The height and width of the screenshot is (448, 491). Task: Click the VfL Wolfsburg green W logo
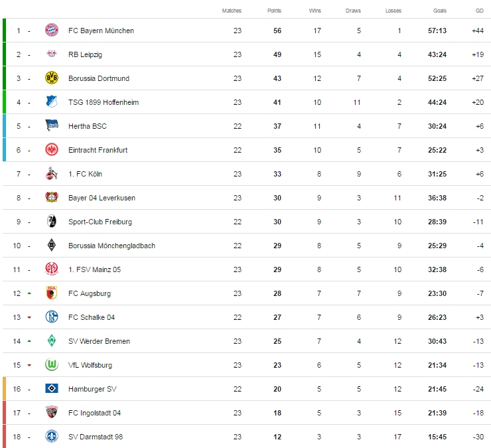[x=51, y=365]
